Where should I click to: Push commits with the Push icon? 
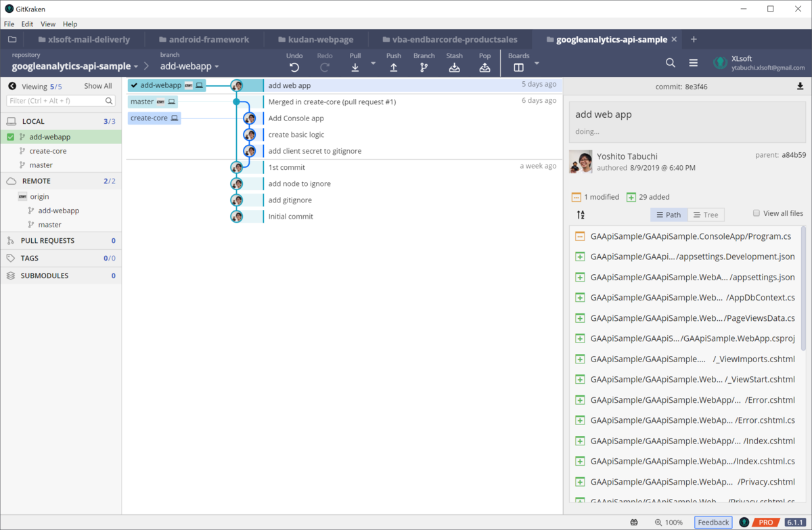pos(394,67)
